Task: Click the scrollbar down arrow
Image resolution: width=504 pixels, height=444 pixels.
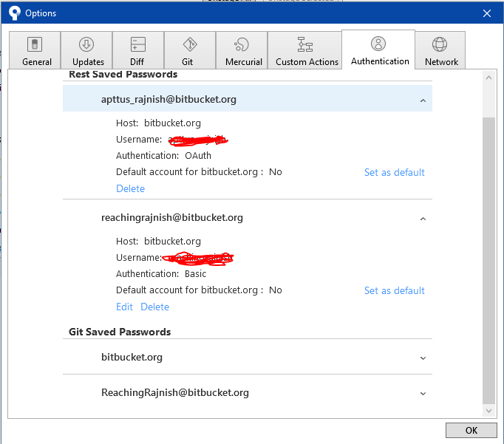Action: [x=488, y=411]
